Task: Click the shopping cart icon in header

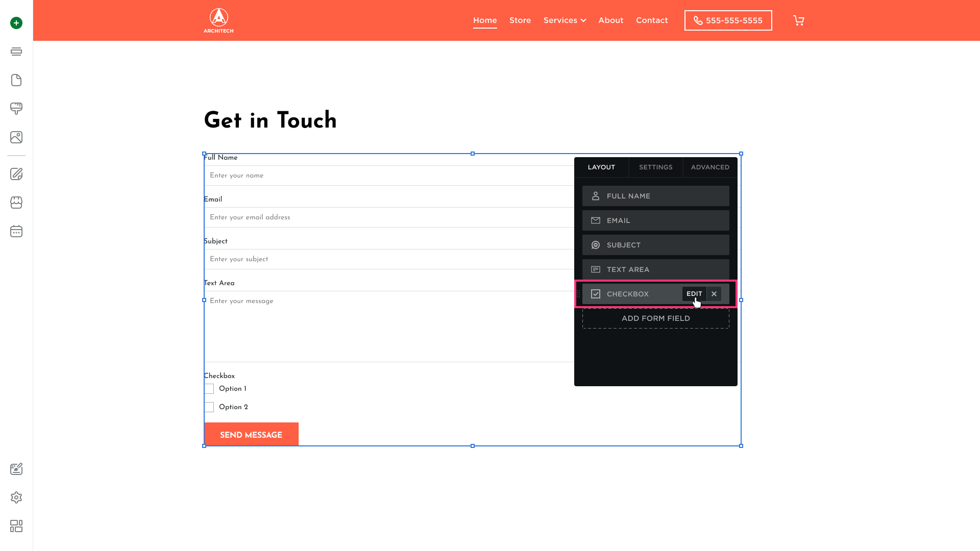Action: tap(798, 20)
